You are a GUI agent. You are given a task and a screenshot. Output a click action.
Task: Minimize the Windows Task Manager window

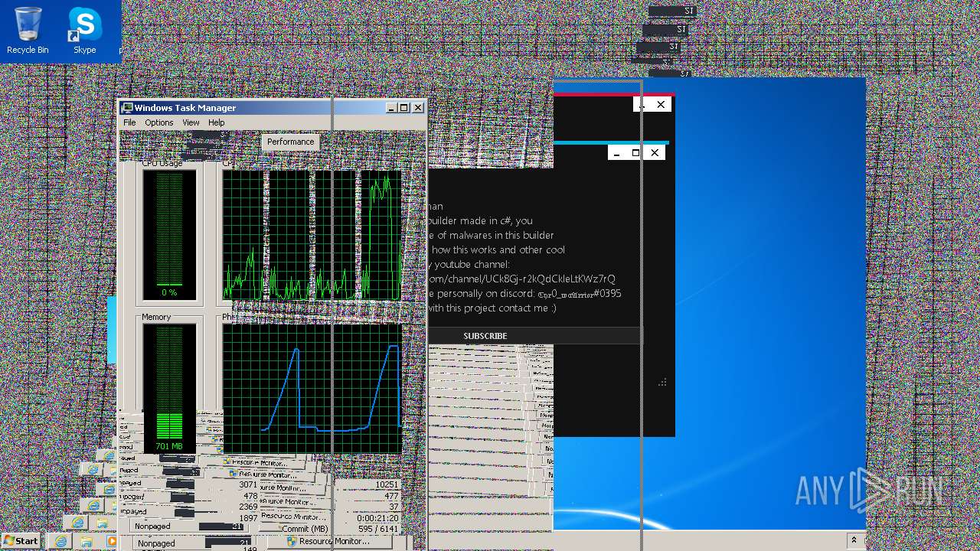point(391,108)
